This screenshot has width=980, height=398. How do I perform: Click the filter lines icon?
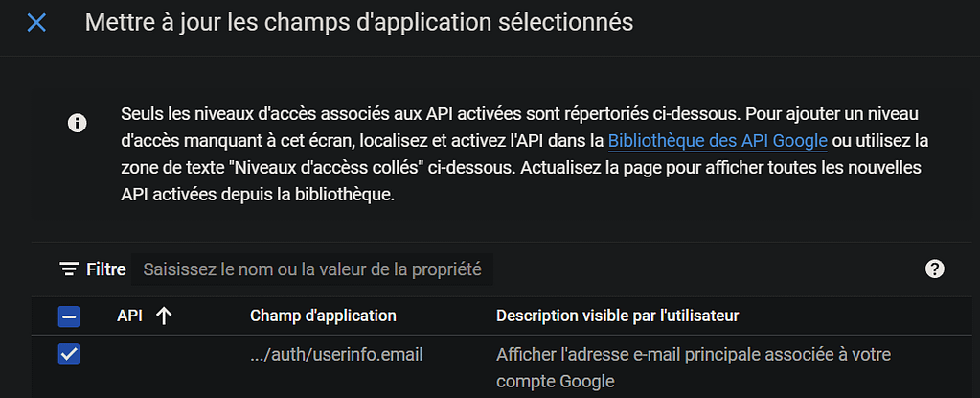click(69, 269)
